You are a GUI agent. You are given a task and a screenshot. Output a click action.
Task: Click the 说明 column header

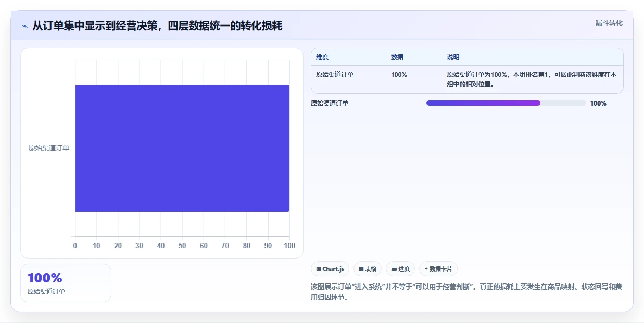pos(453,57)
